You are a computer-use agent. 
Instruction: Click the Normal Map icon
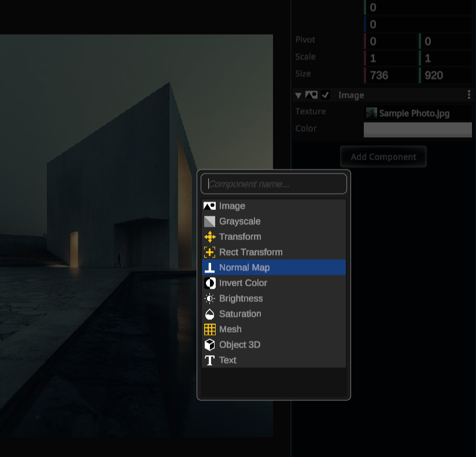tap(209, 267)
